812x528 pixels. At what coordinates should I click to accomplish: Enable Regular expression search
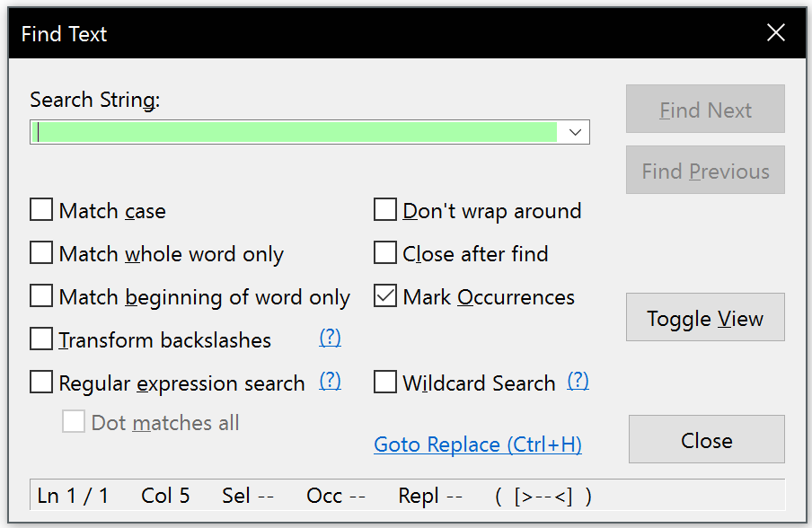pos(40,382)
